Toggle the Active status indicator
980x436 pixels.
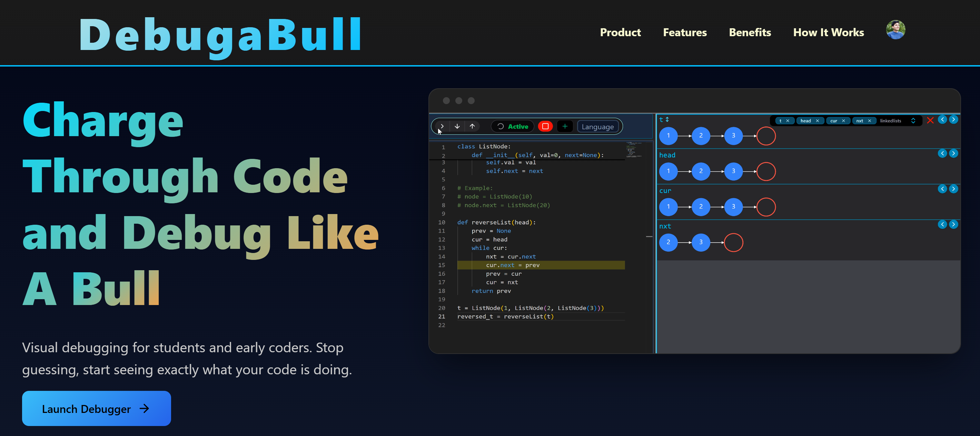(513, 126)
